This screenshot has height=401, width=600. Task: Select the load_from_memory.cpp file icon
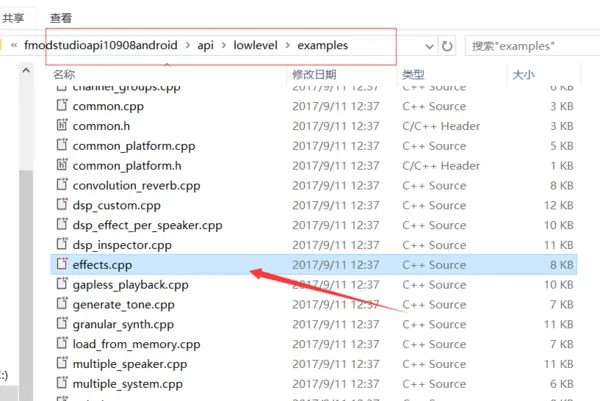[62, 343]
